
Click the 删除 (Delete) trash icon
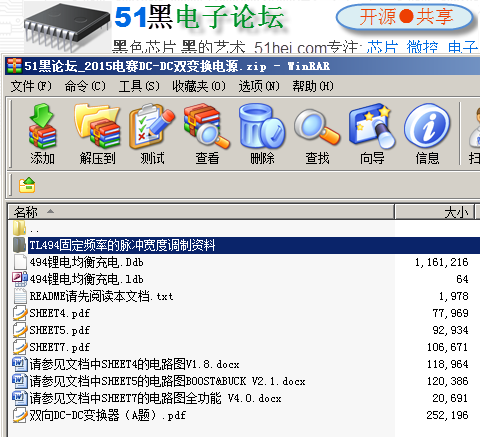(x=262, y=126)
